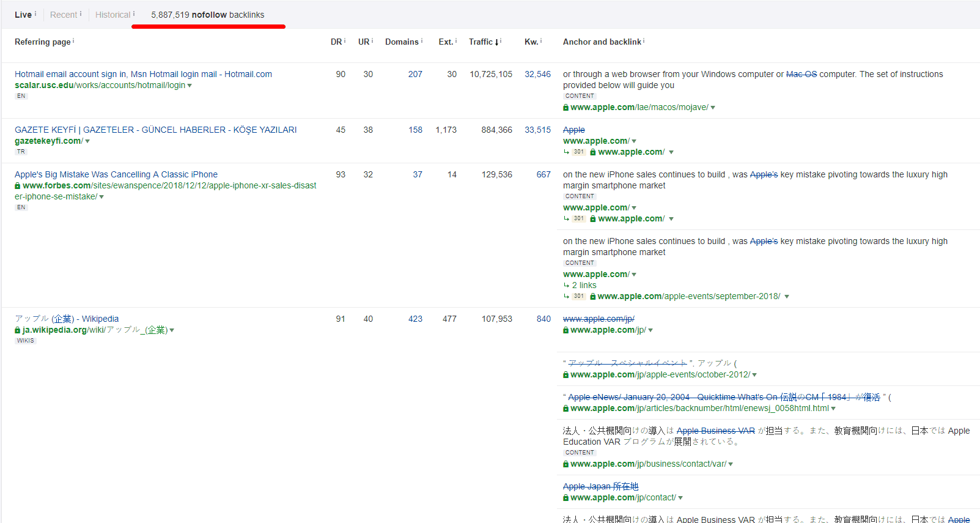Expand the forbes.com iphone-se-mistake URL dropdown

pyautogui.click(x=101, y=197)
